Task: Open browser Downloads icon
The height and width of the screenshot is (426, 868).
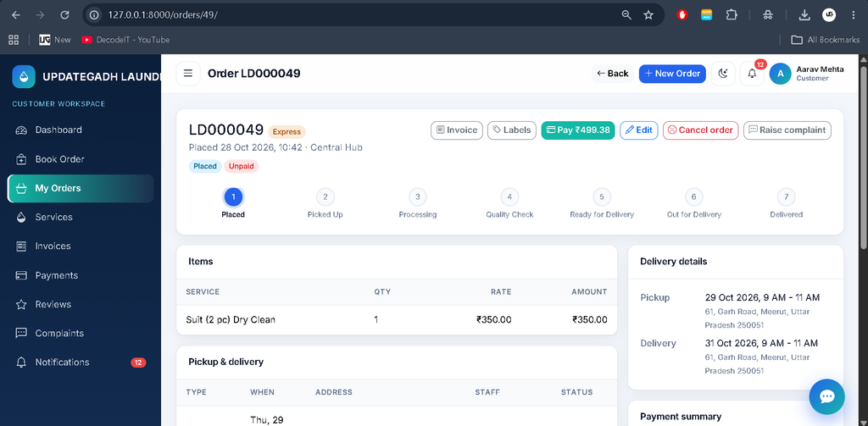Action: pos(804,15)
